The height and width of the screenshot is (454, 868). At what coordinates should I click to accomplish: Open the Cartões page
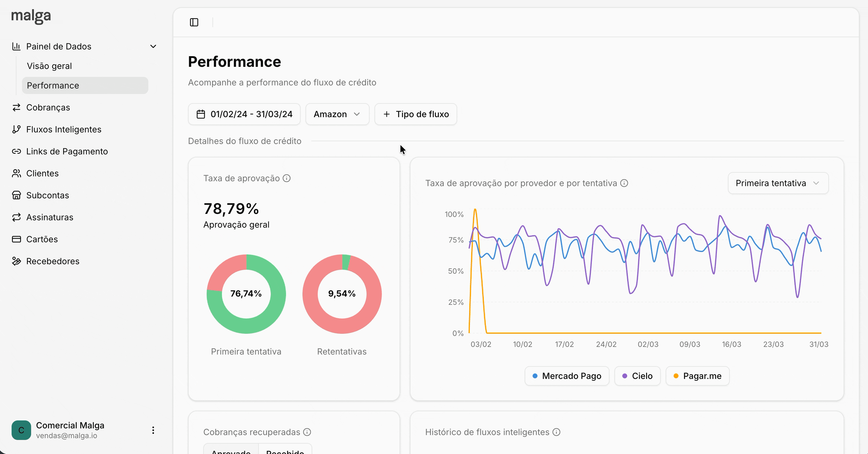point(42,239)
